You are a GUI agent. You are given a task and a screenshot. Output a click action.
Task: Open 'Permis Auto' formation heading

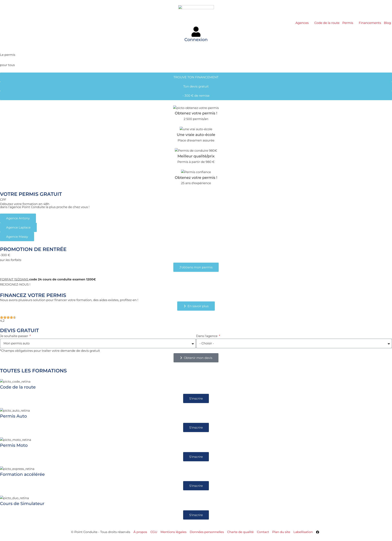[x=13, y=416]
